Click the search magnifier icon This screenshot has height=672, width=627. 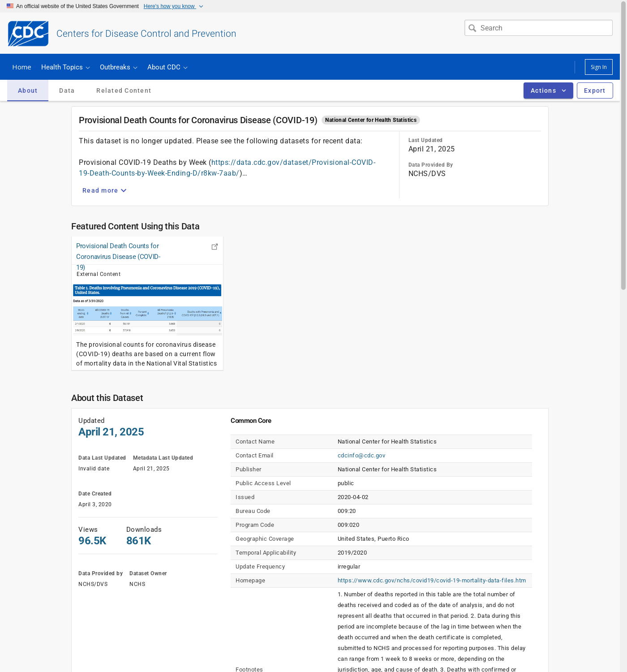pyautogui.click(x=472, y=28)
